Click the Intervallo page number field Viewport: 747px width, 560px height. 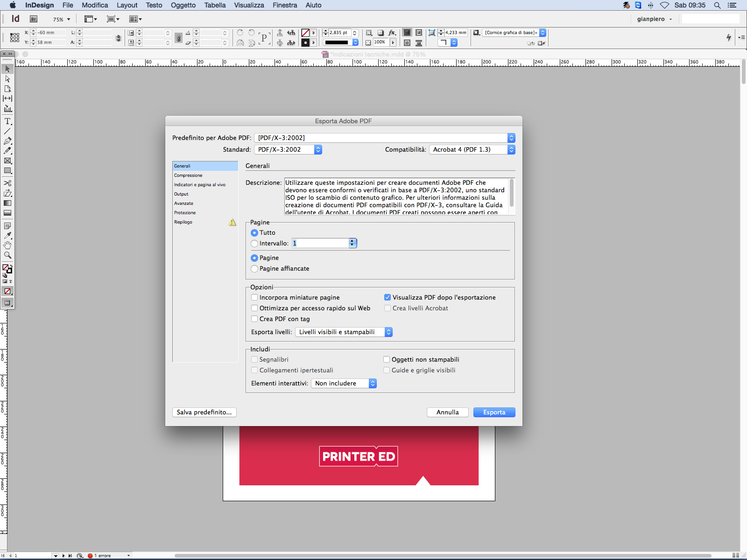[321, 243]
